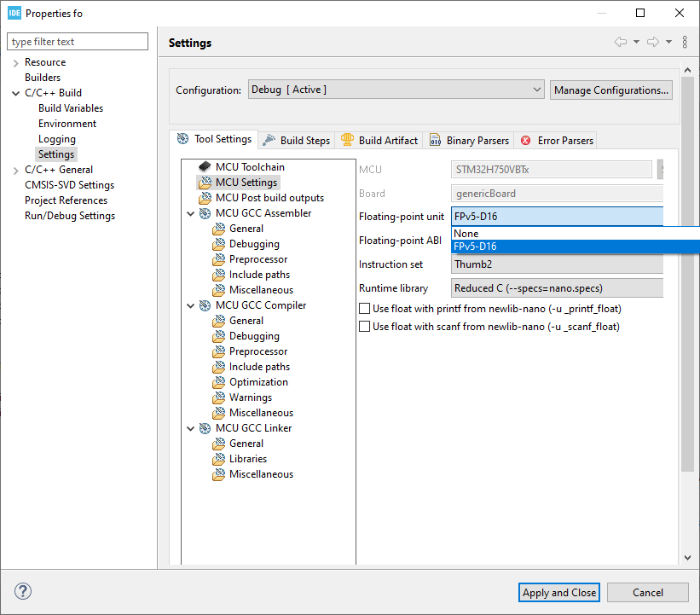This screenshot has width=700, height=615.
Task: Open Linker Miscellaneous settings
Action: pyautogui.click(x=261, y=474)
